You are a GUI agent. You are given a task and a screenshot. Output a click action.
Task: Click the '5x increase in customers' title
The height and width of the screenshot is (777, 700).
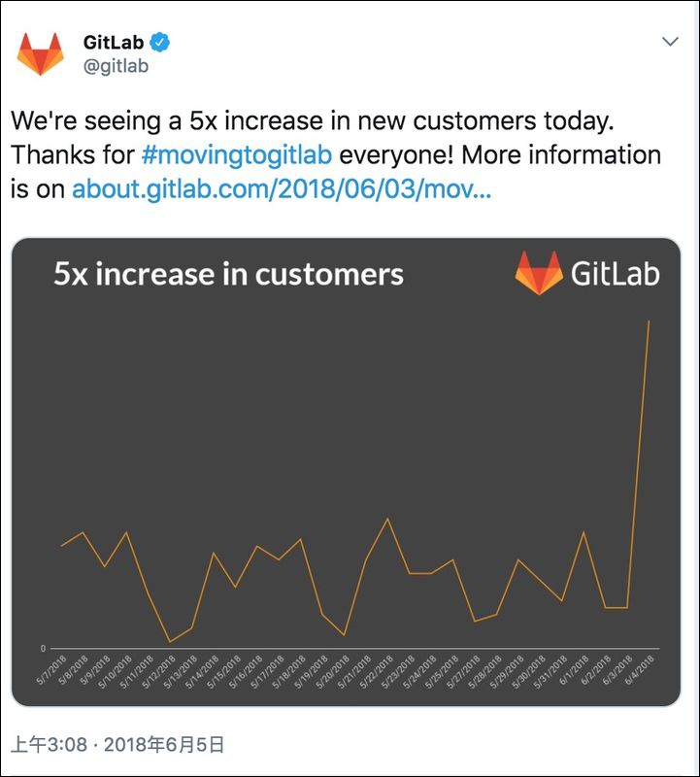[x=228, y=274]
